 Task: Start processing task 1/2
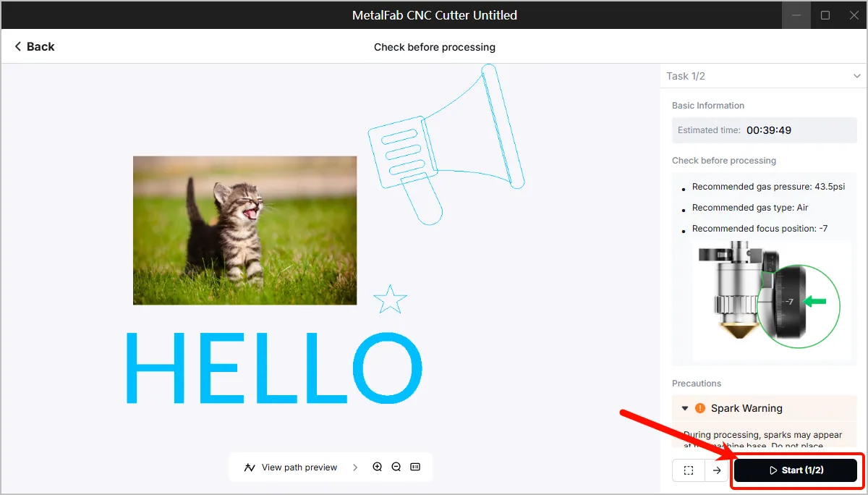[x=796, y=470]
